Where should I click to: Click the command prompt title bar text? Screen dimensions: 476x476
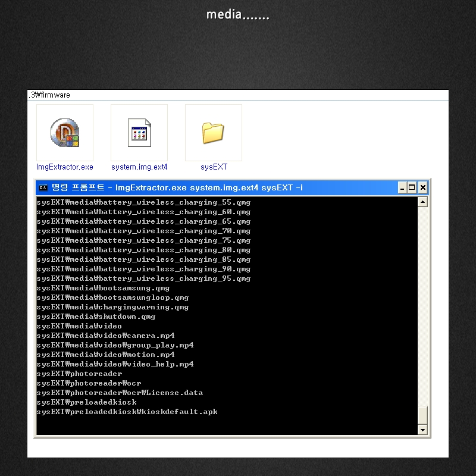pyautogui.click(x=178, y=188)
